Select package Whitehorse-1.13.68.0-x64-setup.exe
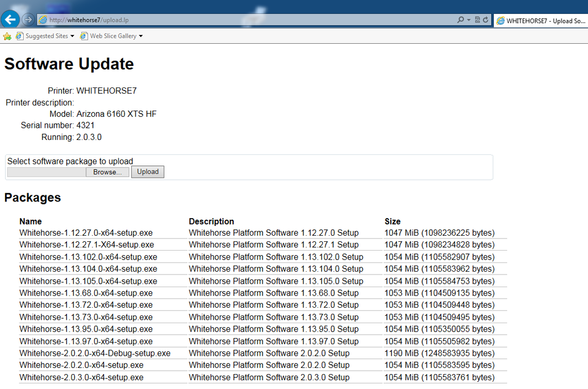Screen dimensions: 588x389 [x=86, y=293]
